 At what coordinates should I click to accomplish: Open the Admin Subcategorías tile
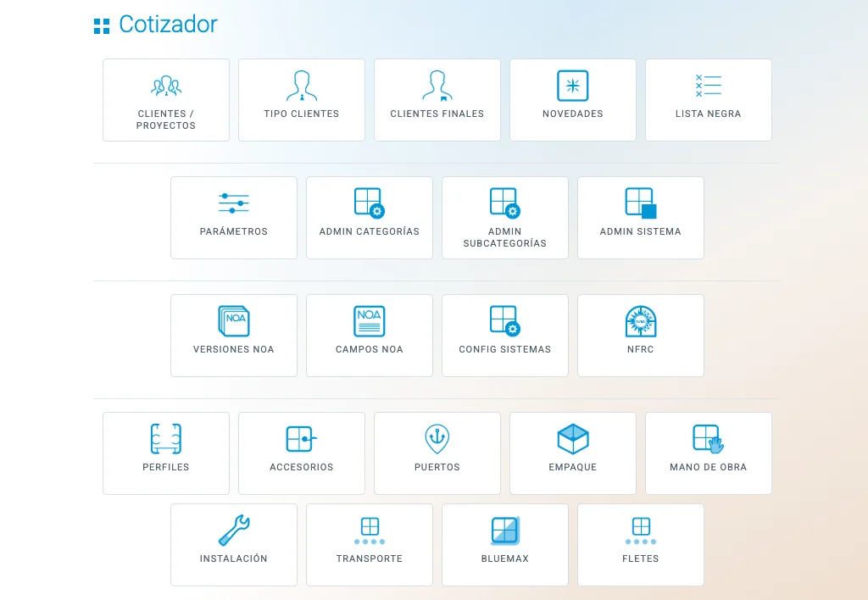(x=505, y=218)
